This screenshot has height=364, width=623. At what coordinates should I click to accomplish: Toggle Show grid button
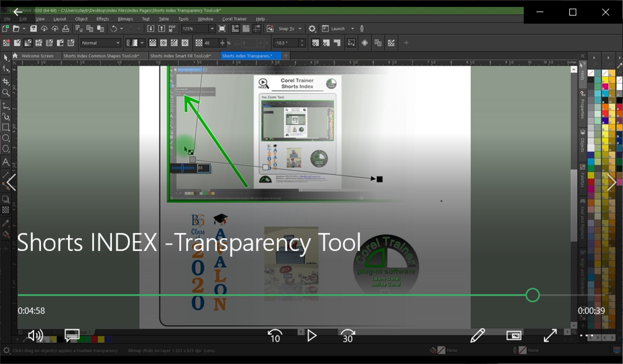[x=246, y=29]
